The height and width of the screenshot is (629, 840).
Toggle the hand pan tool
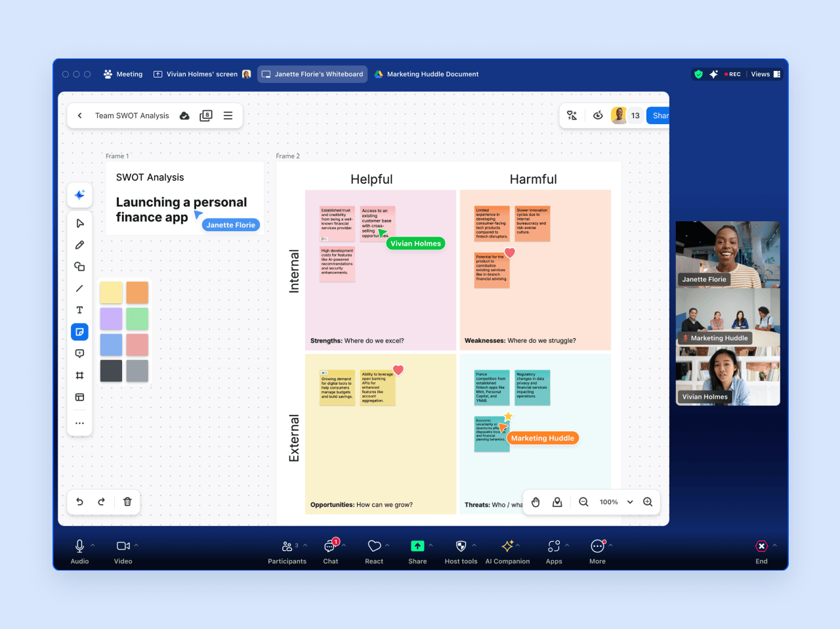click(535, 502)
